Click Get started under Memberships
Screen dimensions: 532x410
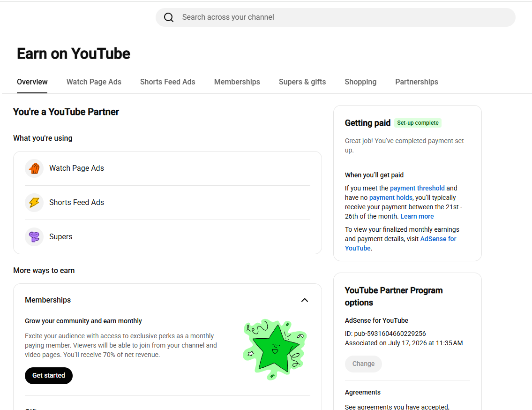click(49, 375)
